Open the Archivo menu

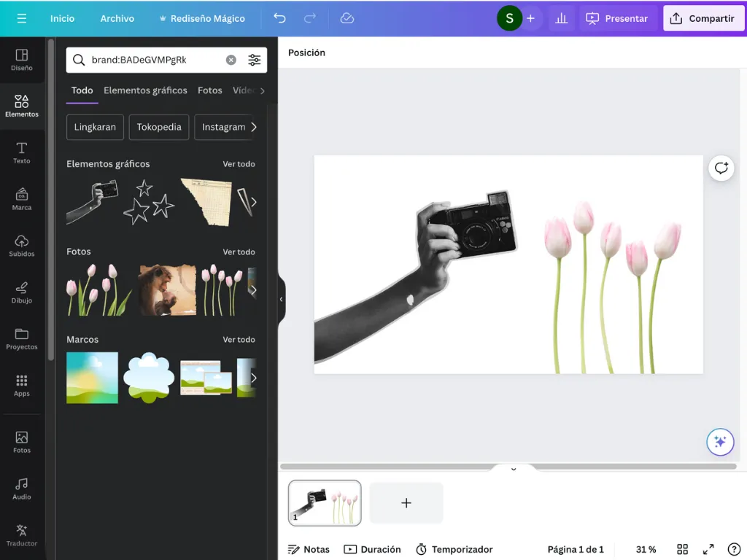coord(117,18)
